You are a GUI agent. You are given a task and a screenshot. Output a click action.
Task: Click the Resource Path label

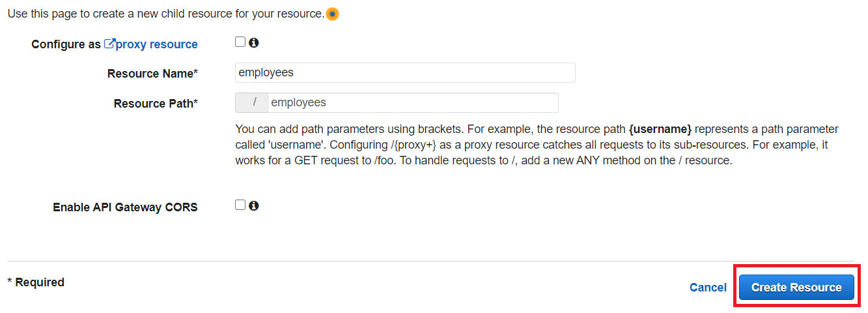[156, 104]
